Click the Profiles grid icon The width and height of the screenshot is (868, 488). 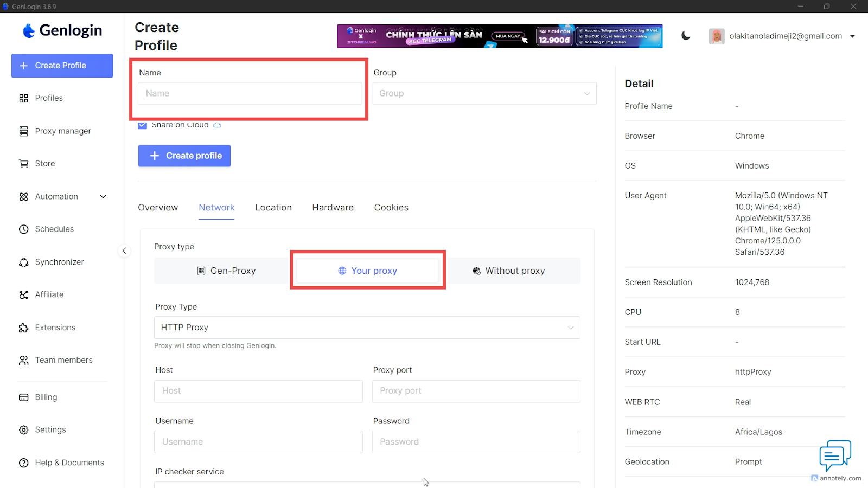click(24, 98)
